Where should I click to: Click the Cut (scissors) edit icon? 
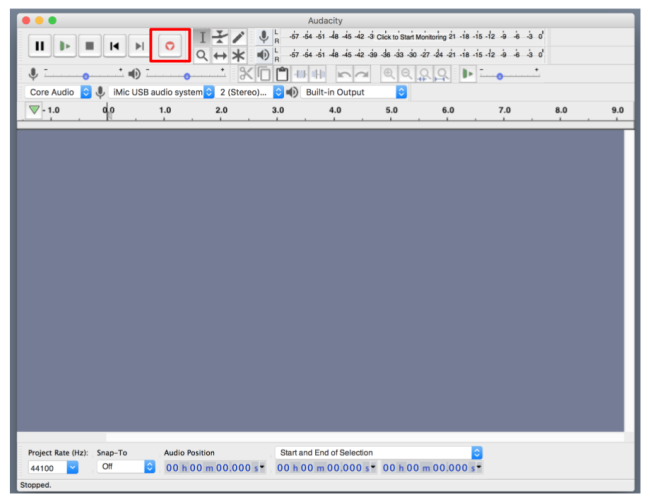coord(246,74)
